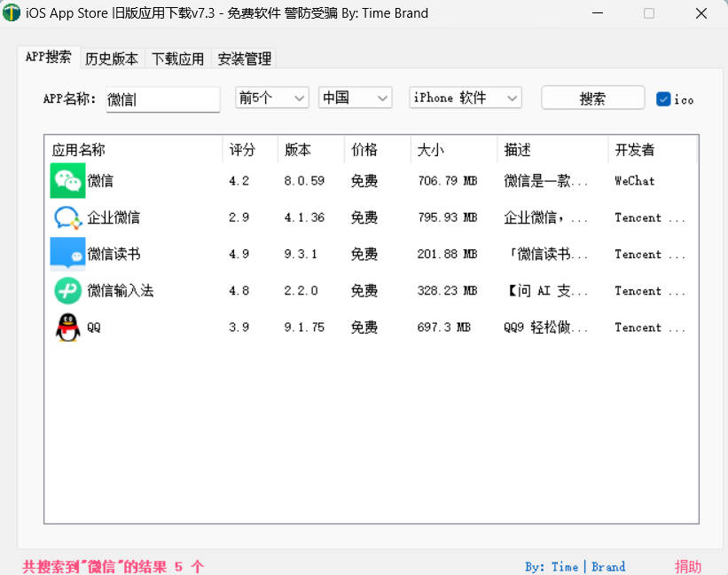Click size 706.79 MB cell
The image size is (728, 575).
tap(448, 181)
